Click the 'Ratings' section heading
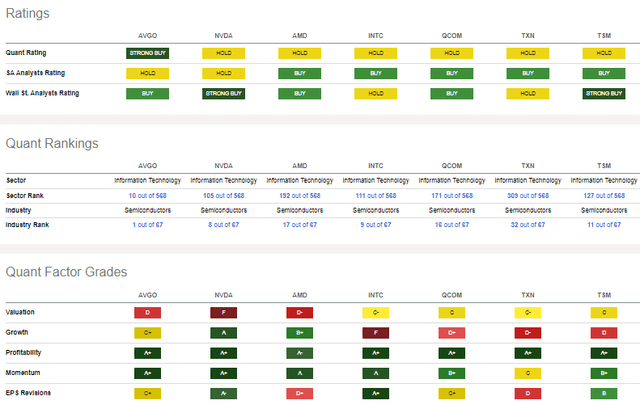640x413 pixels. 27,13
